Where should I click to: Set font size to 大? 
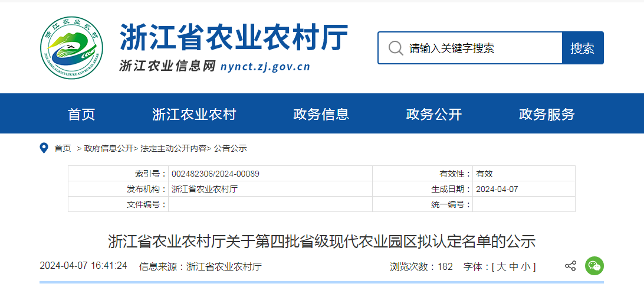click(x=501, y=267)
